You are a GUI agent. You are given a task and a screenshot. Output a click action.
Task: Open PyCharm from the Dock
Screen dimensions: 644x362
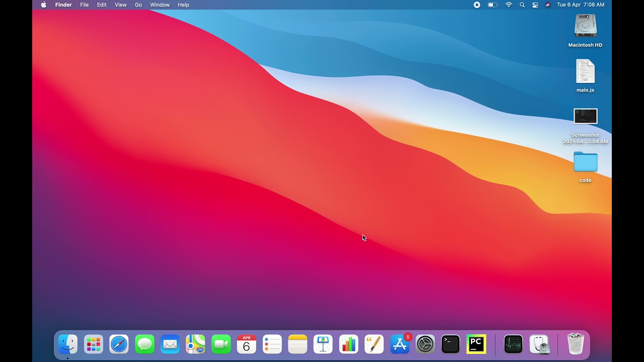(x=476, y=344)
